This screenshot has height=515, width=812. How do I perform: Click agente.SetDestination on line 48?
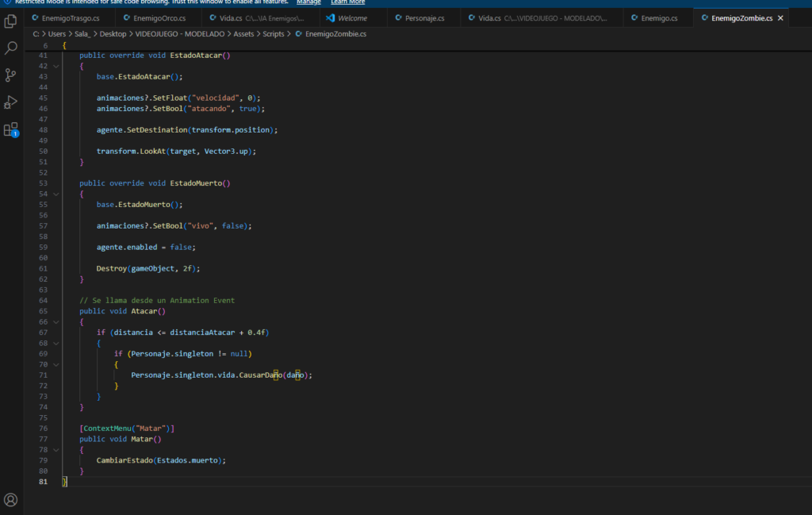pos(142,130)
